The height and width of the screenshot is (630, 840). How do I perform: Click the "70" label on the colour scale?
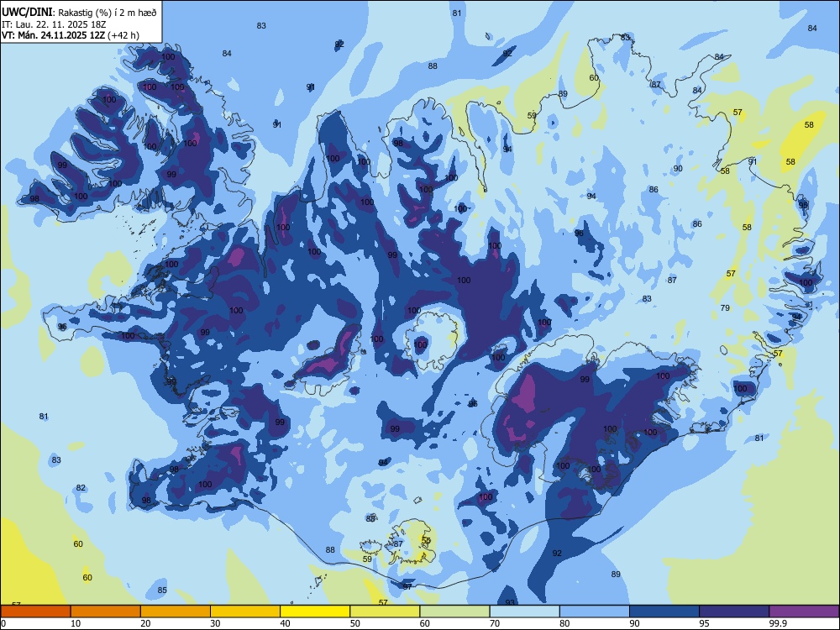coord(495,623)
